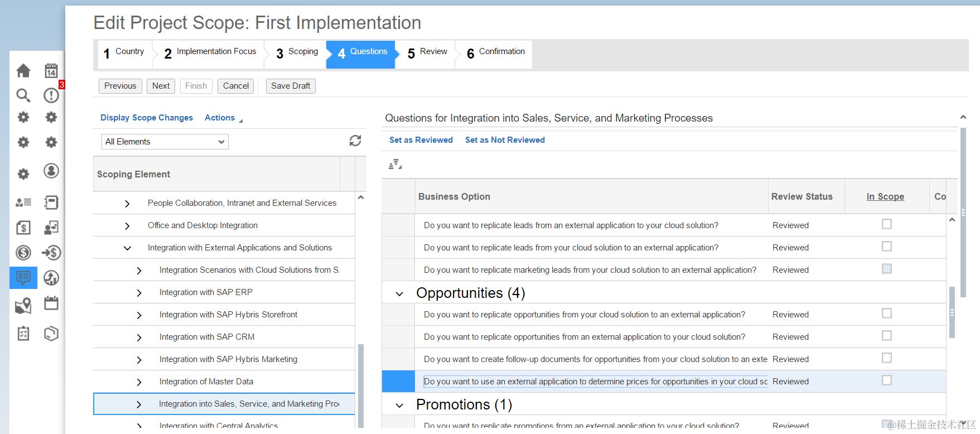Click the Set as Reviewed link

pos(421,140)
